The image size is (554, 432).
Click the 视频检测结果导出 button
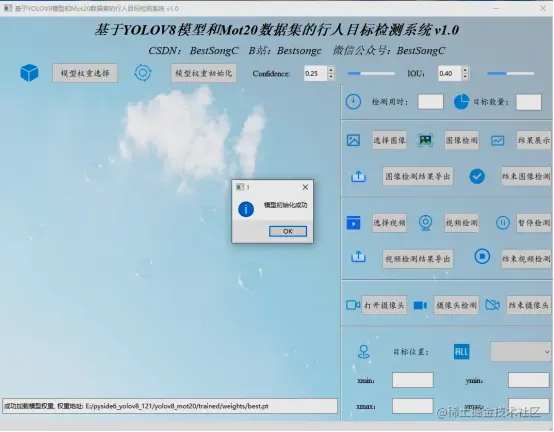418,259
